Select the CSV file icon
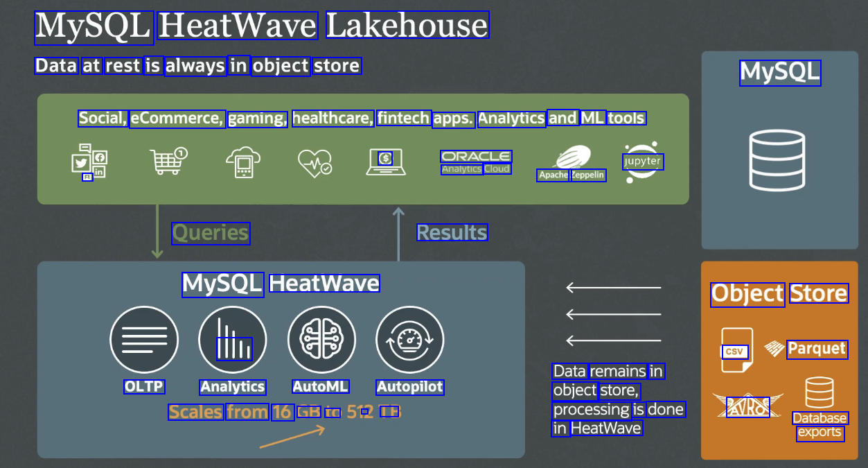Viewport: 868px width, 468px height. pyautogui.click(x=736, y=350)
